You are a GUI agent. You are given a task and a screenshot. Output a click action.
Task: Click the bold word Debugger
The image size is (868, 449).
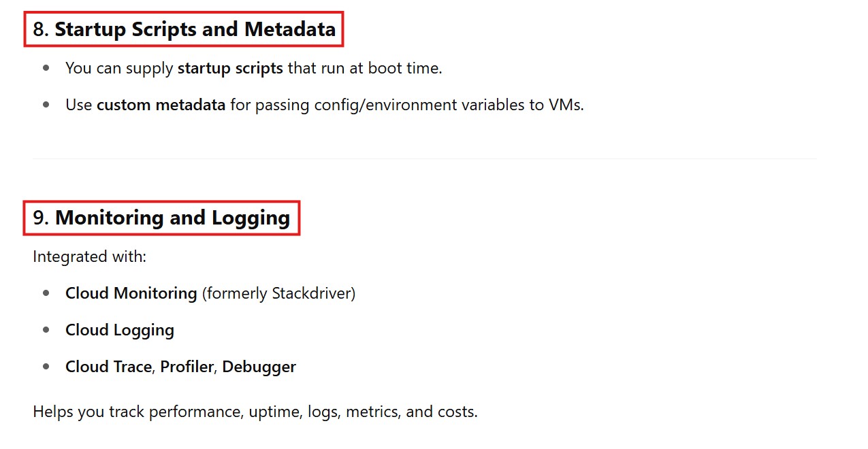pos(259,367)
